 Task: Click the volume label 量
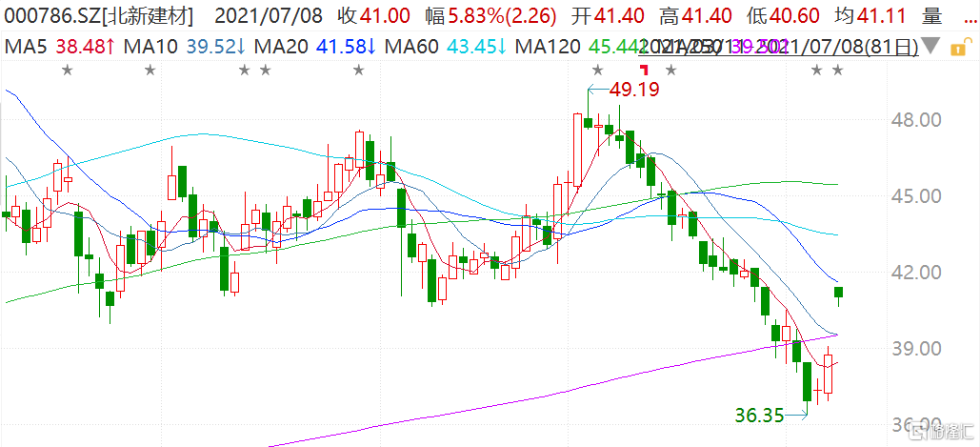tap(931, 16)
